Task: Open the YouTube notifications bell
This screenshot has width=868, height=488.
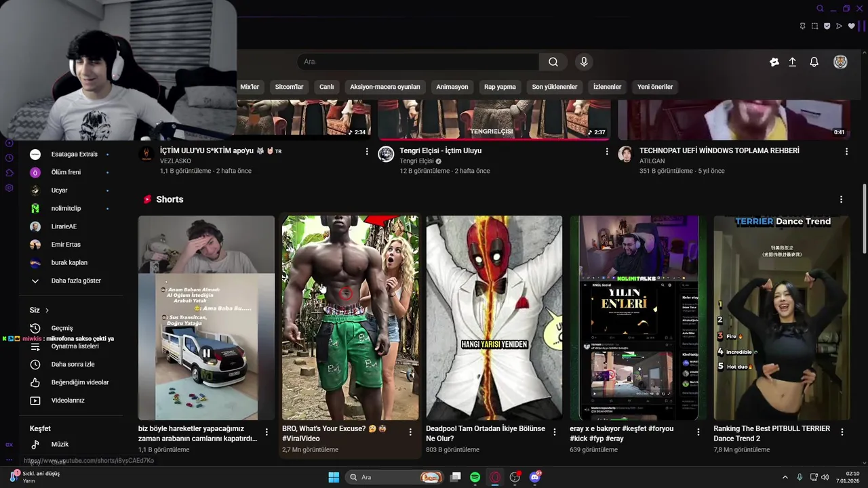Action: 814,62
